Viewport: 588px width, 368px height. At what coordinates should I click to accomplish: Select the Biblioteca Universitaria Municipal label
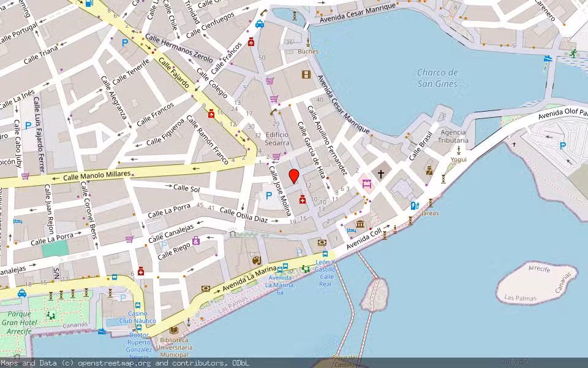coord(174,347)
